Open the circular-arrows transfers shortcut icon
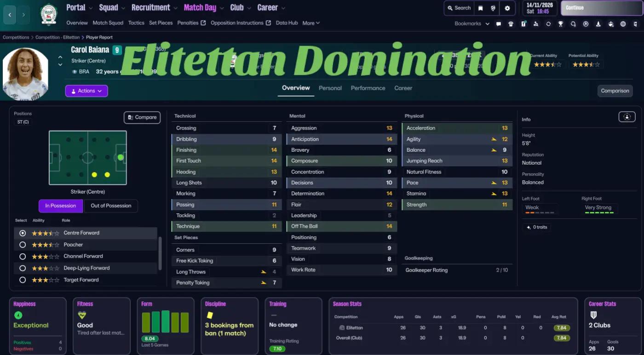Viewport: 644px width, 355px height. coord(548,24)
